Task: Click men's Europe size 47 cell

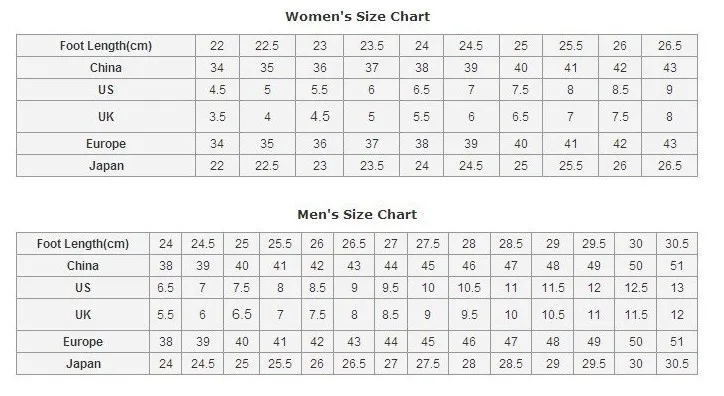Action: point(511,342)
